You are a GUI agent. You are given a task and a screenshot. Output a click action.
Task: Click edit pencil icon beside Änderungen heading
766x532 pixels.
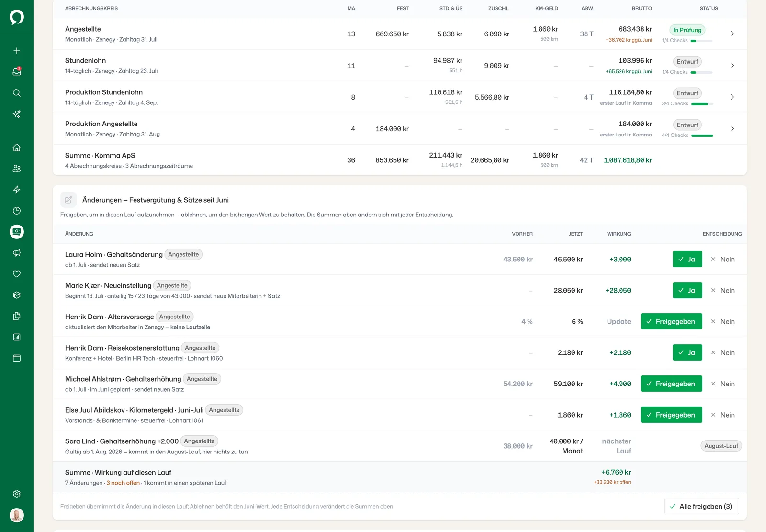tap(68, 200)
